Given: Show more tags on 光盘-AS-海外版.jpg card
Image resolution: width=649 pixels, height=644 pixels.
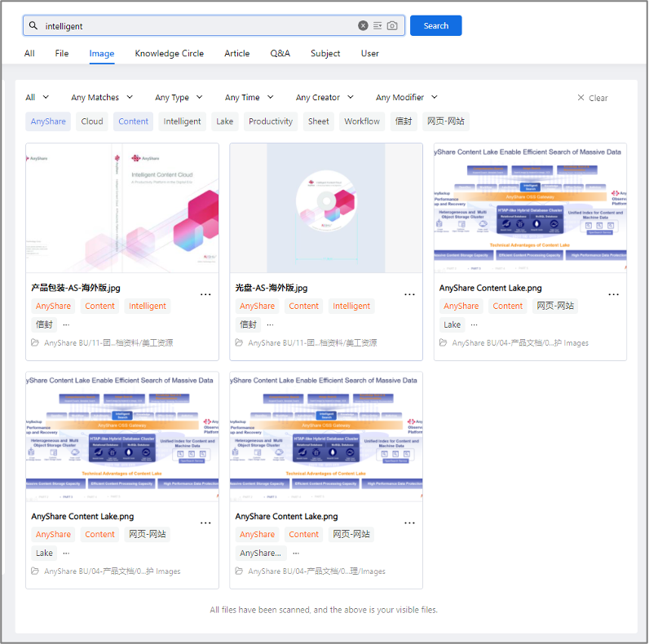Looking at the screenshot, I should pos(270,324).
